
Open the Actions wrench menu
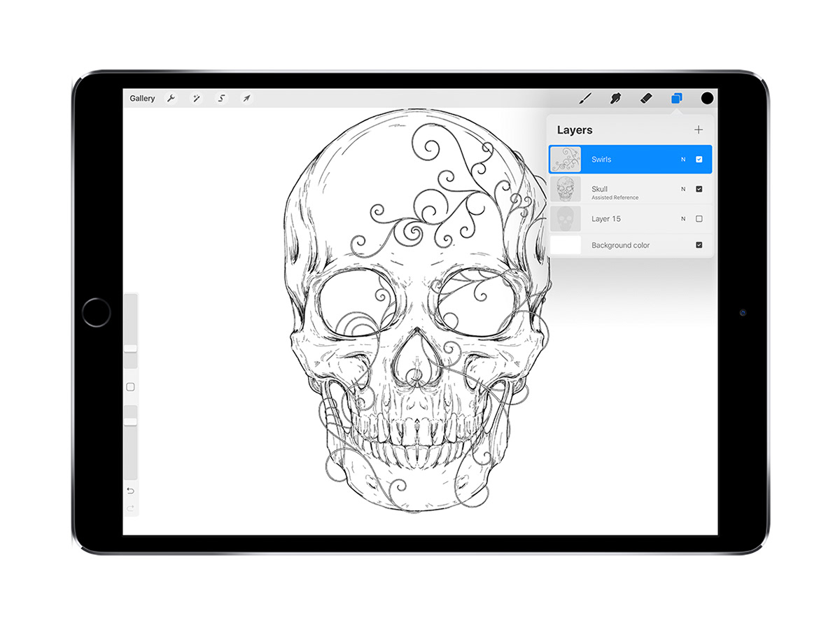[x=171, y=99]
